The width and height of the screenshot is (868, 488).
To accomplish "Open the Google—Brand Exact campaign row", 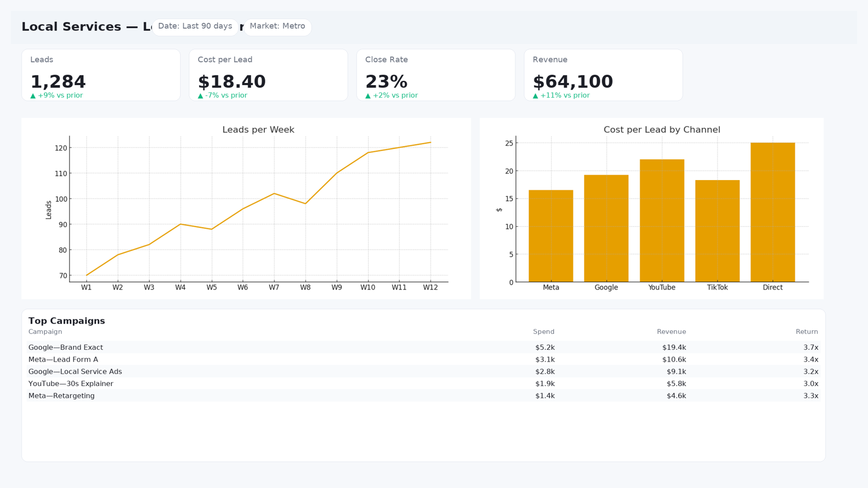I will tap(423, 348).
